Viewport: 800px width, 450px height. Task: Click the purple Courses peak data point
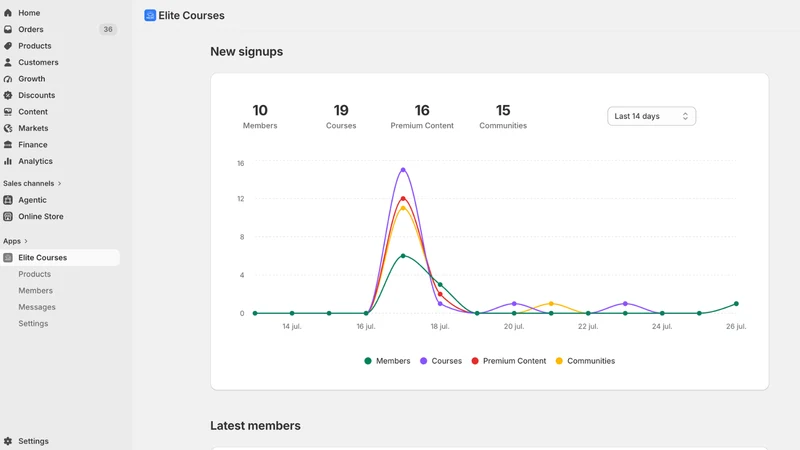click(x=403, y=170)
